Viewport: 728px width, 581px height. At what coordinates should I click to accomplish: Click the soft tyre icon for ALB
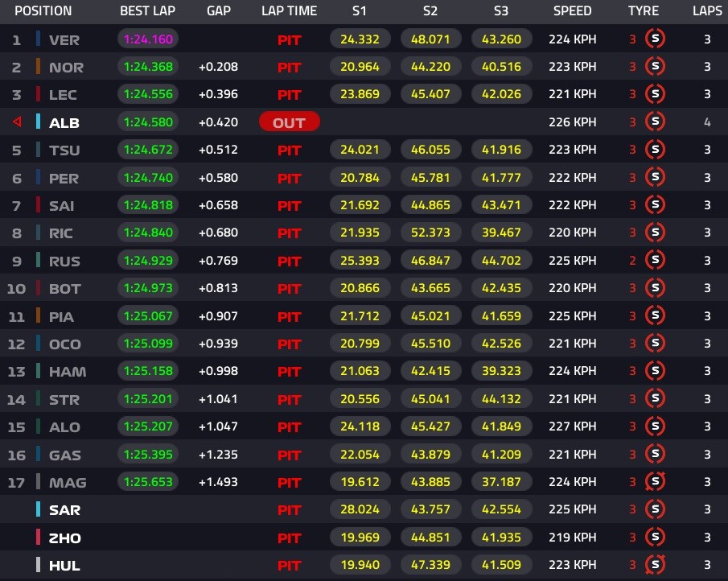(655, 122)
